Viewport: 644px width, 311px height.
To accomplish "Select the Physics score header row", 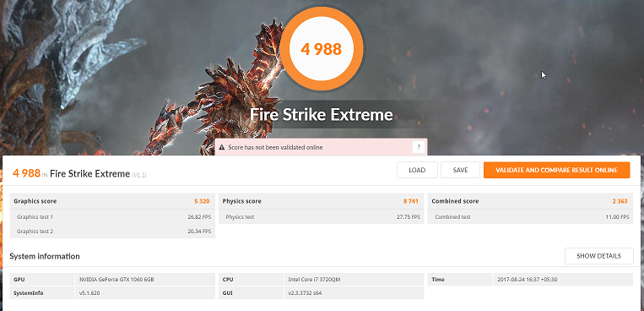I will 322,201.
